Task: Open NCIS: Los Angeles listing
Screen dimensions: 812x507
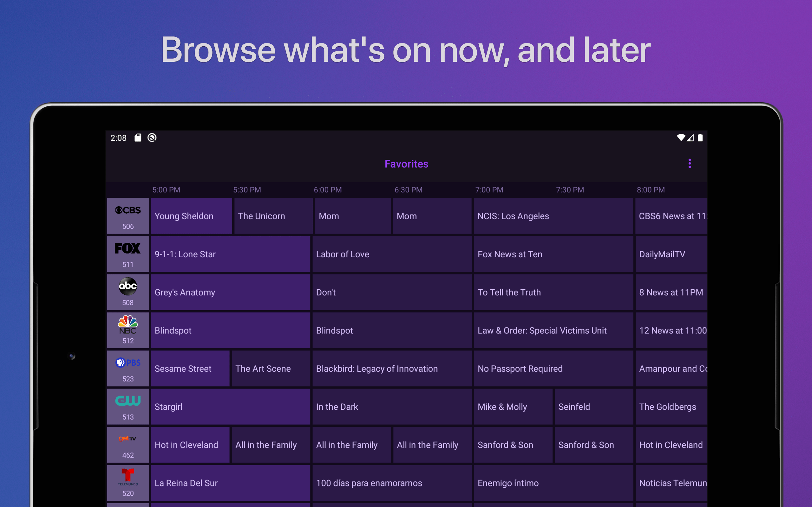Action: pos(553,215)
